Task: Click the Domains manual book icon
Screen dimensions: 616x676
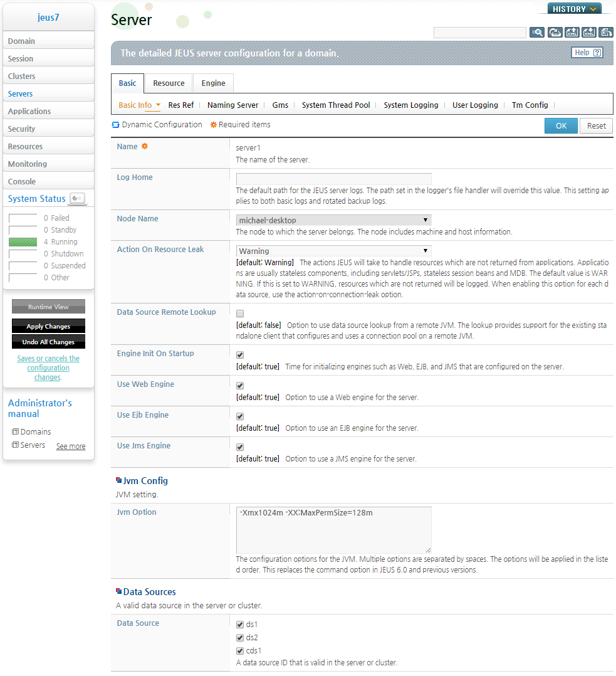Action: 15,431
